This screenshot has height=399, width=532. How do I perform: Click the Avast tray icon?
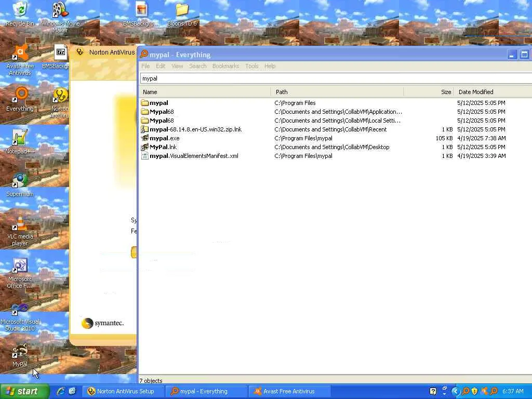point(484,391)
